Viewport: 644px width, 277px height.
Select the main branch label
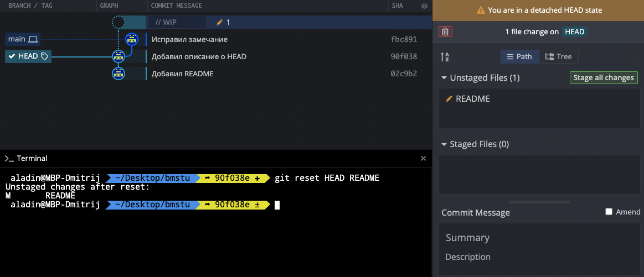(x=23, y=39)
